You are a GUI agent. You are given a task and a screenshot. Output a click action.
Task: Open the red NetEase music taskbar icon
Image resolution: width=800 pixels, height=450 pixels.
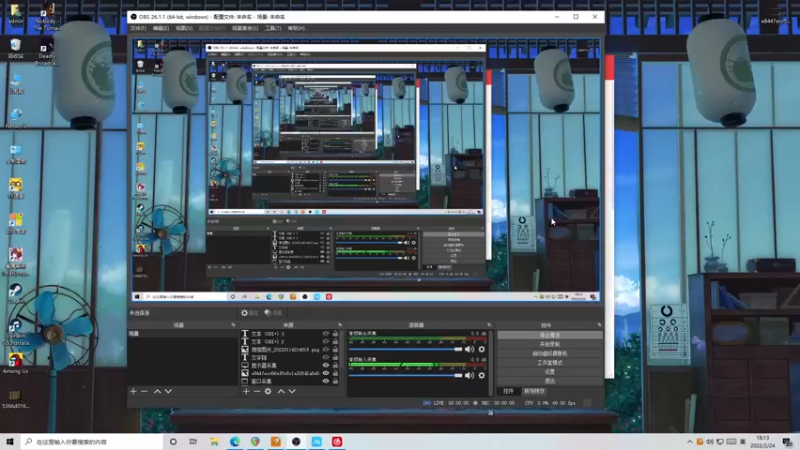coord(337,442)
